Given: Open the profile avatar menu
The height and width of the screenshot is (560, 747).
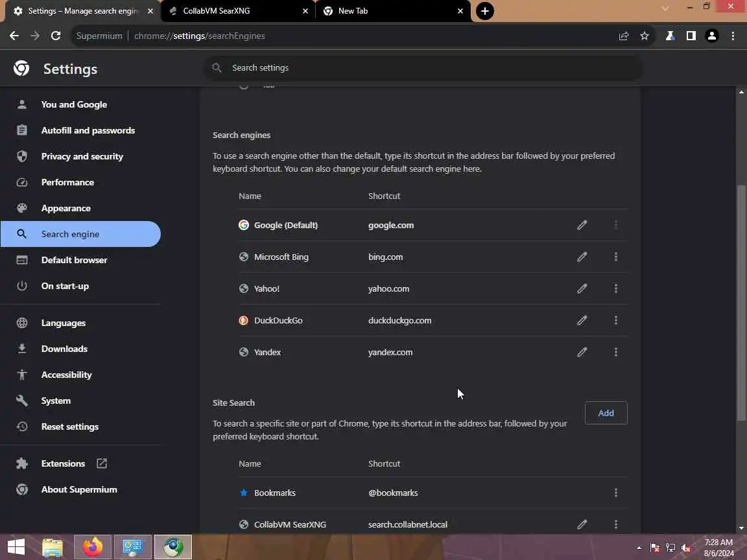Looking at the screenshot, I should pos(712,36).
